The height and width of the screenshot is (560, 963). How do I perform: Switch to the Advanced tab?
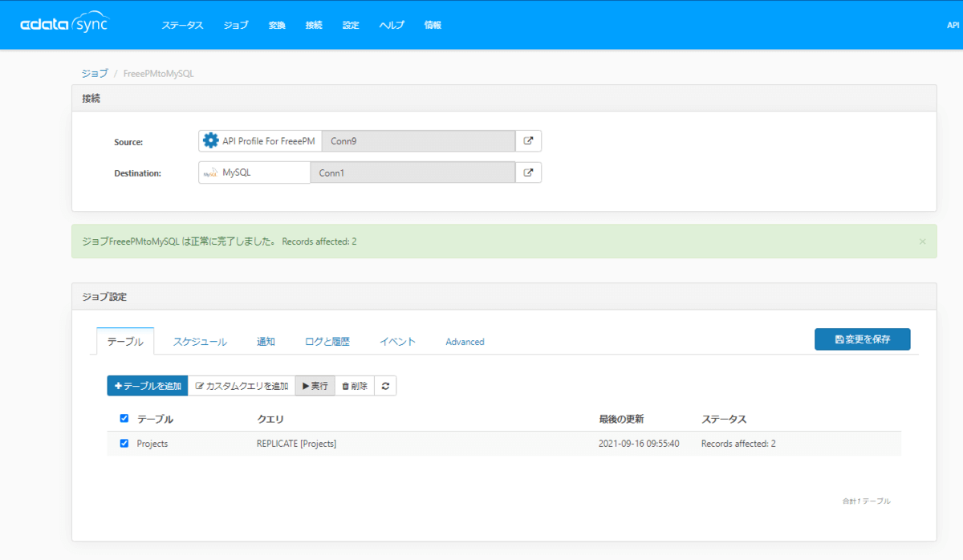tap(465, 341)
